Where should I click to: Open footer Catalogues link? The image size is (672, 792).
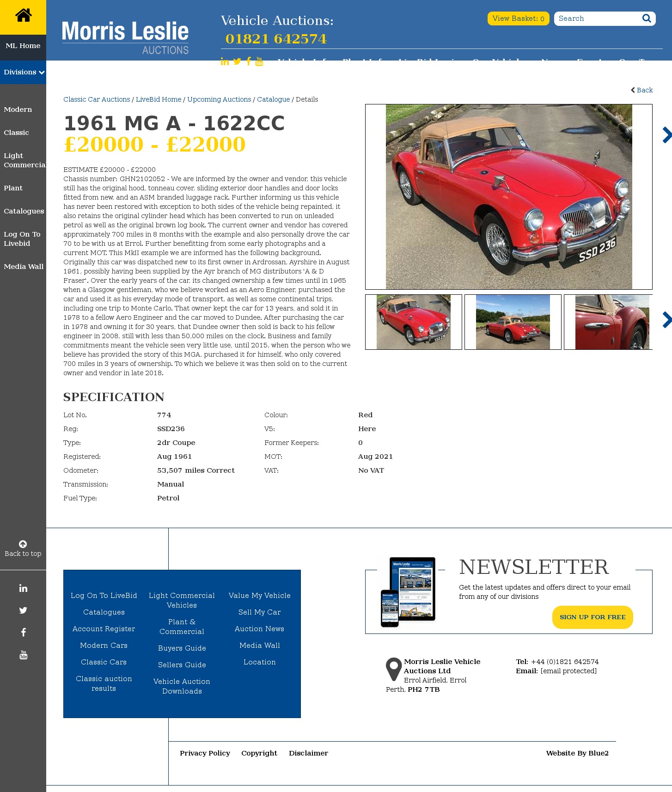point(104,612)
